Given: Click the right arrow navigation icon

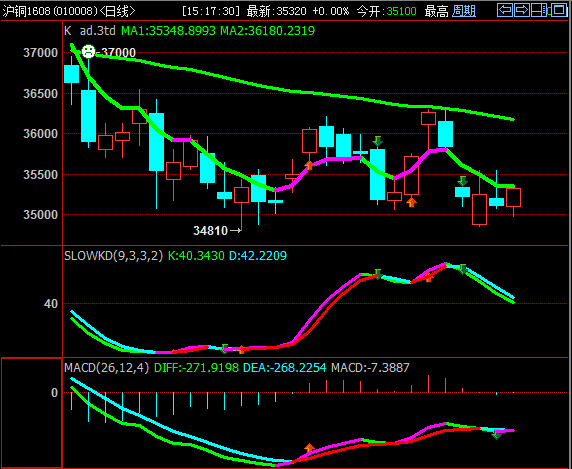Looking at the screenshot, I should pos(522,10).
